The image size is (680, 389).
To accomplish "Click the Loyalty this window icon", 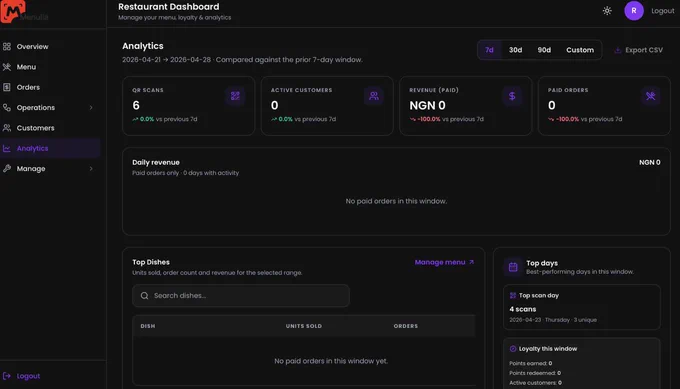I will click(513, 349).
